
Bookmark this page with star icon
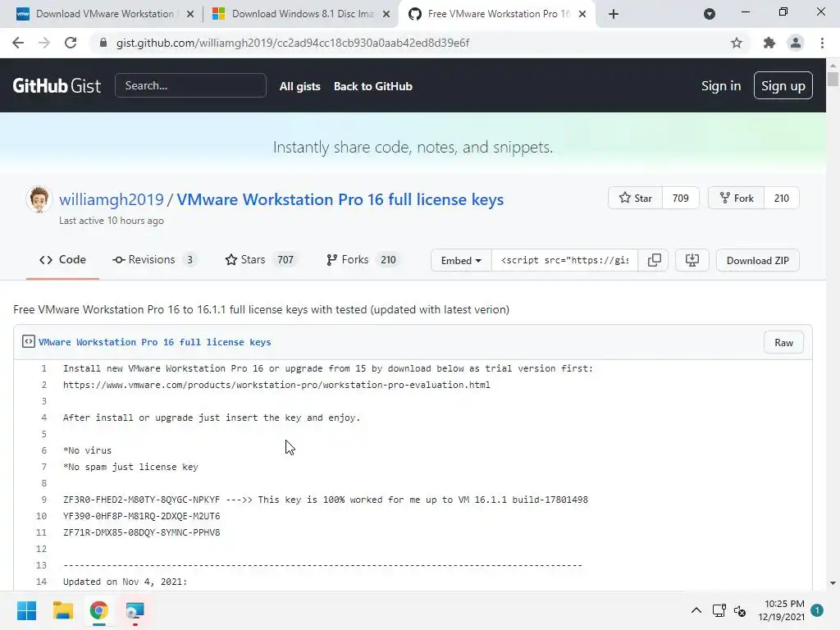(x=737, y=43)
